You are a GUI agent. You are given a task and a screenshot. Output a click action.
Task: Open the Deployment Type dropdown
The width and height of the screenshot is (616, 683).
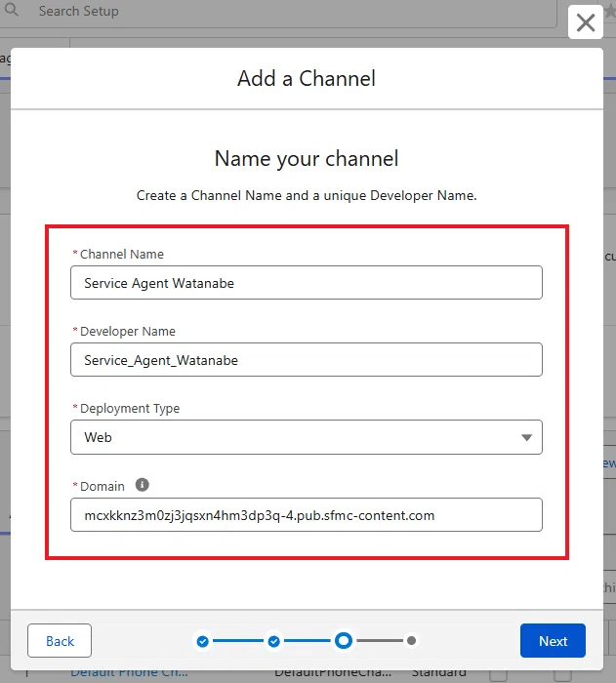(x=307, y=437)
